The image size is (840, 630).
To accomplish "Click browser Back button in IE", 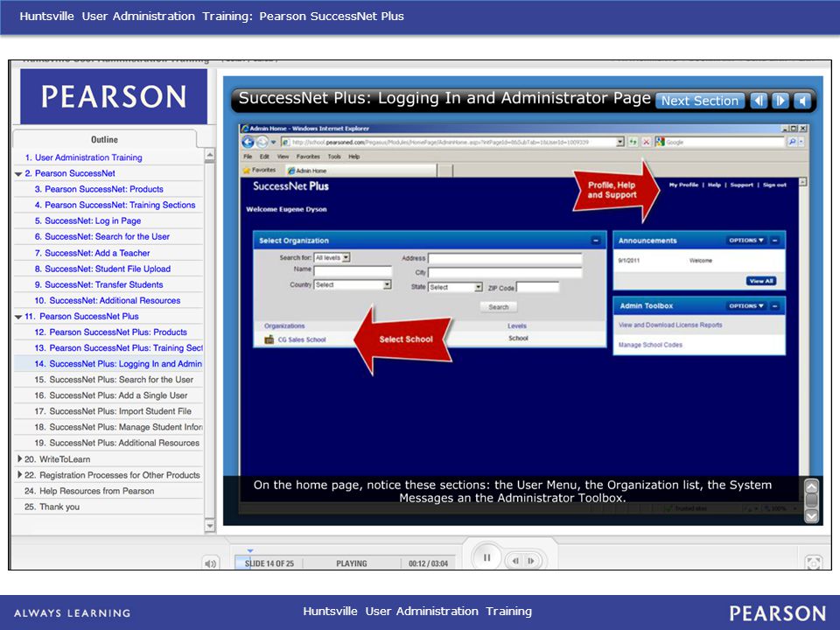I will (248, 142).
